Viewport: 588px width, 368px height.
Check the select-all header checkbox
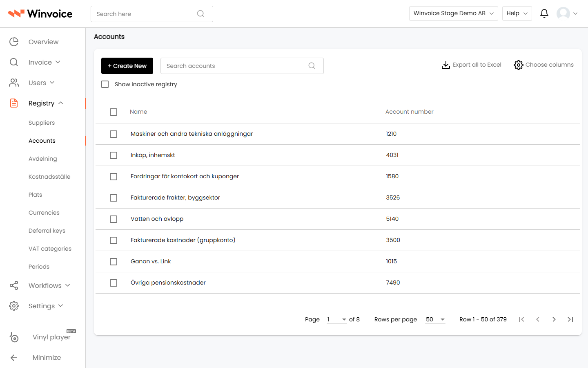coord(114,112)
